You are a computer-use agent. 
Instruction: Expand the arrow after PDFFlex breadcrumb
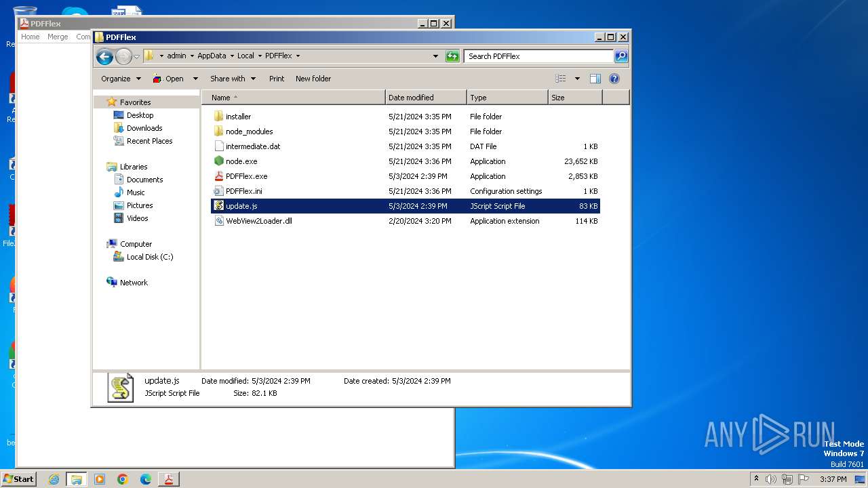tap(298, 56)
